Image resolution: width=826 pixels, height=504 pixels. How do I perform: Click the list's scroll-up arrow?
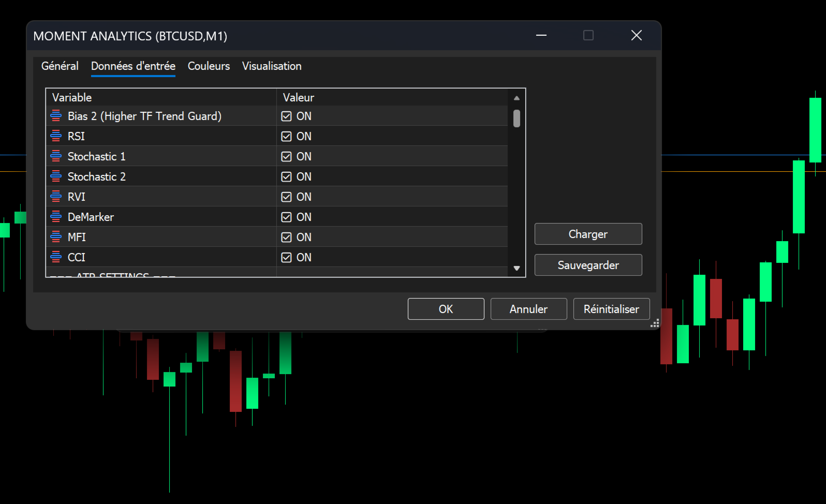tap(517, 98)
